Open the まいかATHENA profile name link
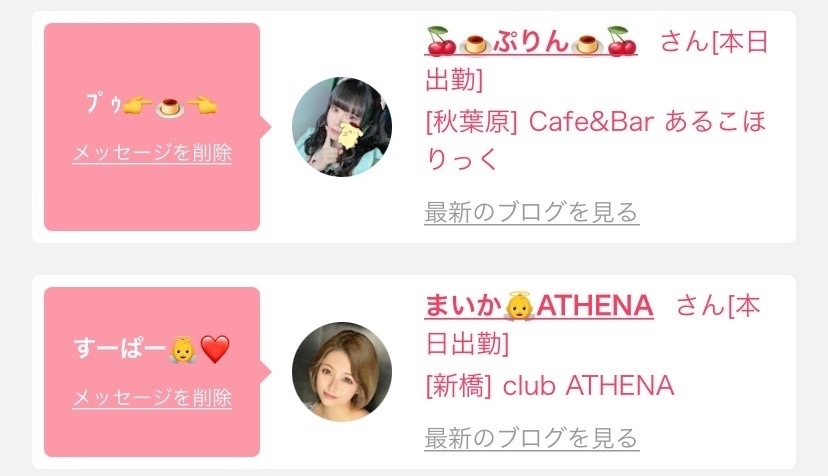The width and height of the screenshot is (828, 476). click(539, 306)
